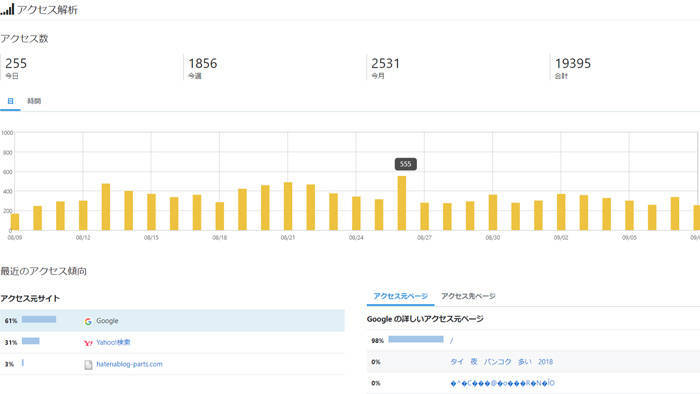Screen dimensions: 700x394
Task: Click the 09/02 bar in the chart
Action: point(561,212)
